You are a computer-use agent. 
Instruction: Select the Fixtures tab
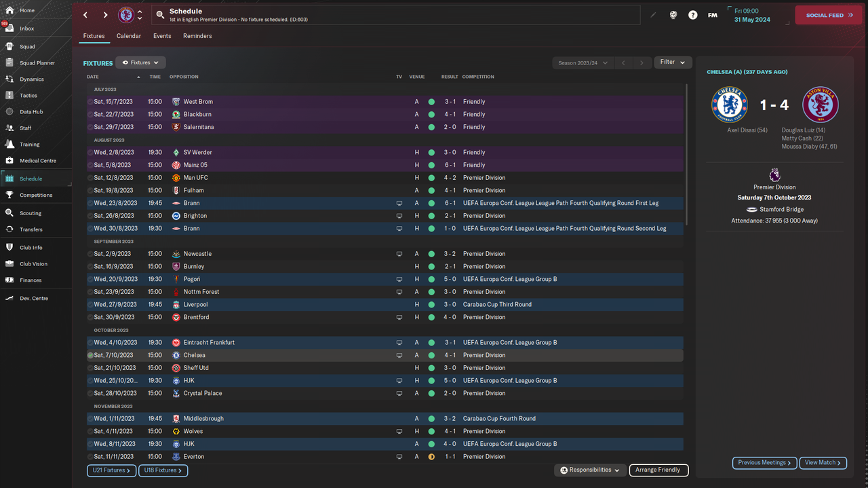click(x=94, y=36)
